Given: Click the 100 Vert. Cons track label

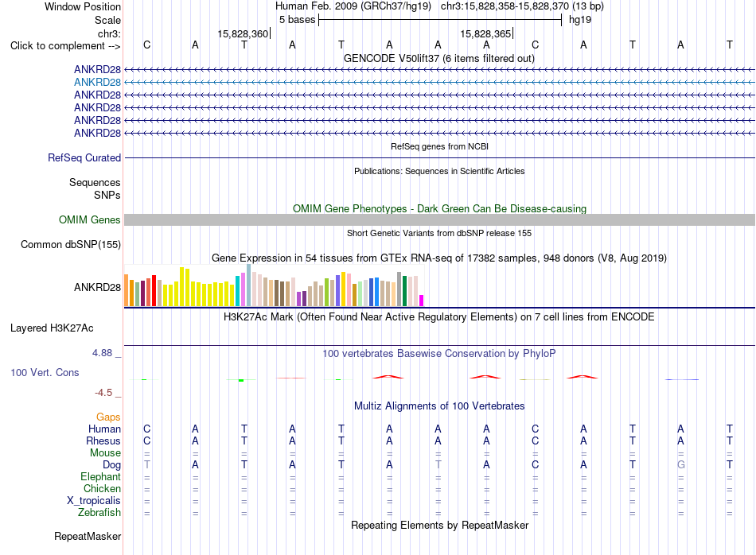Looking at the screenshot, I should [x=45, y=372].
